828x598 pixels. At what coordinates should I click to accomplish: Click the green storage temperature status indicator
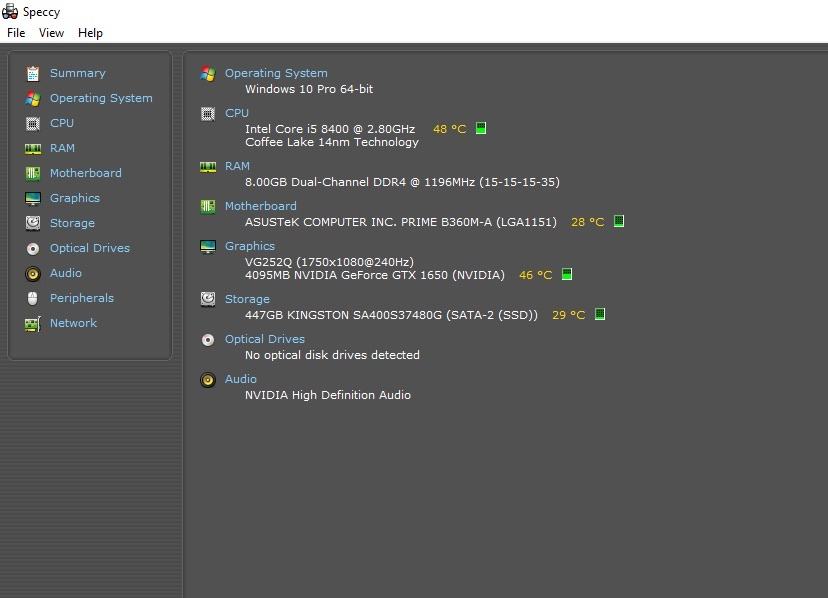point(600,314)
